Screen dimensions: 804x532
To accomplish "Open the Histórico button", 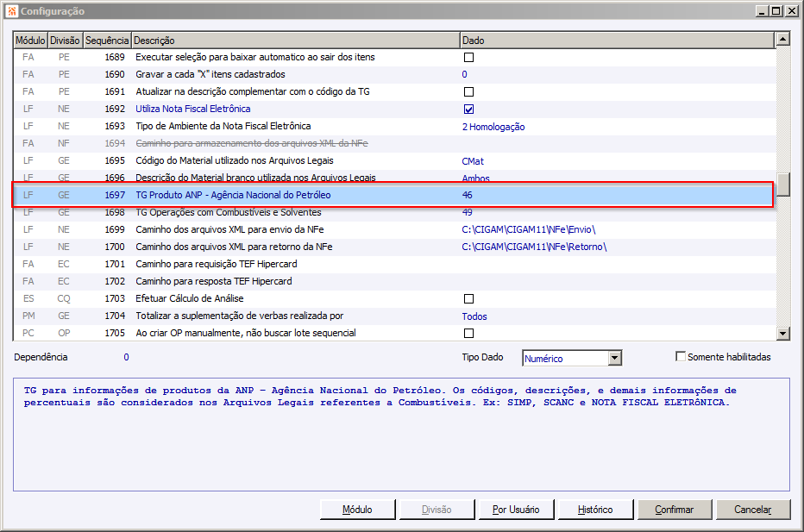I will tap(595, 510).
